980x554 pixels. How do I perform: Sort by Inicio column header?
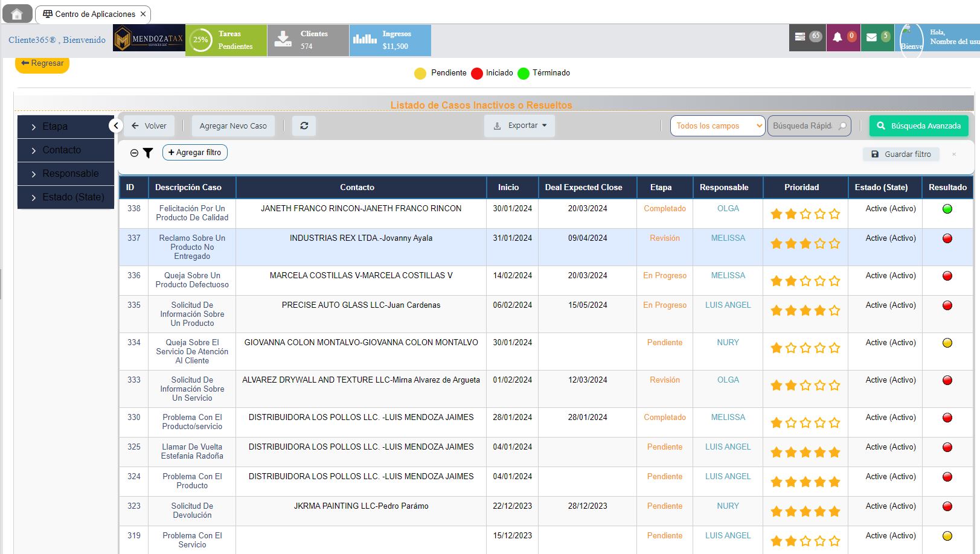pos(512,187)
